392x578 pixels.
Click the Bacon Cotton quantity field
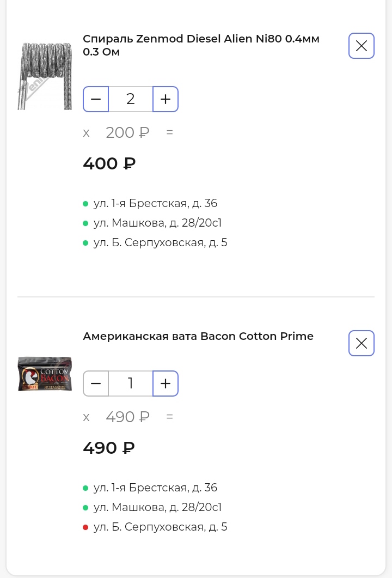(x=131, y=384)
